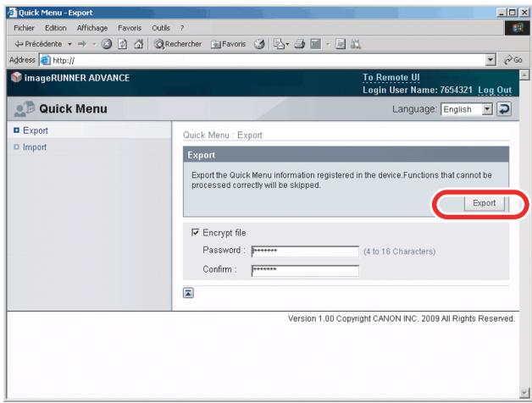Screen dimensions: 532x403
Task: Go to the home page icon
Action: [138, 44]
